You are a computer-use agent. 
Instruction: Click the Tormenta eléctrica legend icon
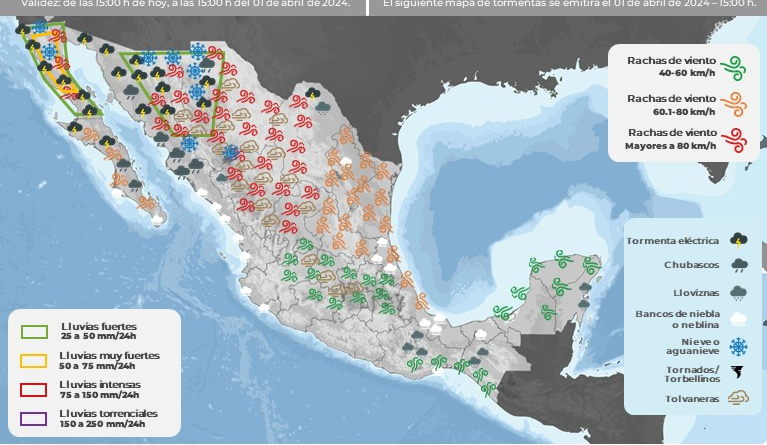[x=738, y=240]
